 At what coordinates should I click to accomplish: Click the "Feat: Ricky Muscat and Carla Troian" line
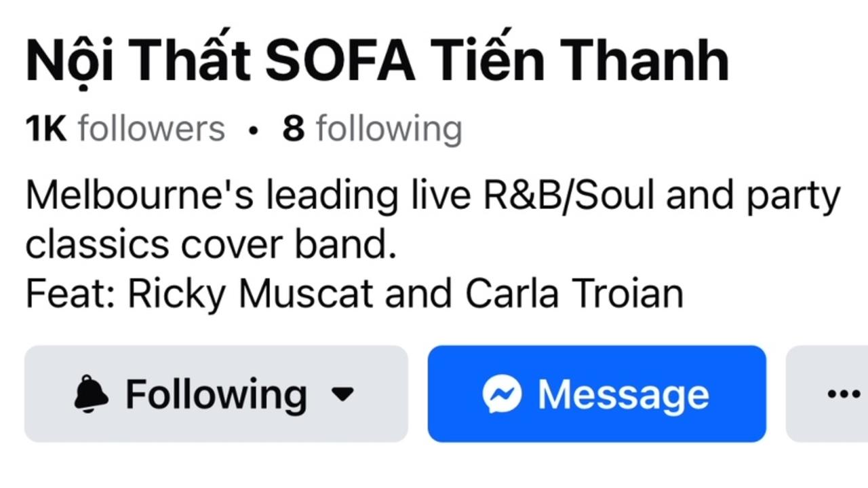click(355, 294)
